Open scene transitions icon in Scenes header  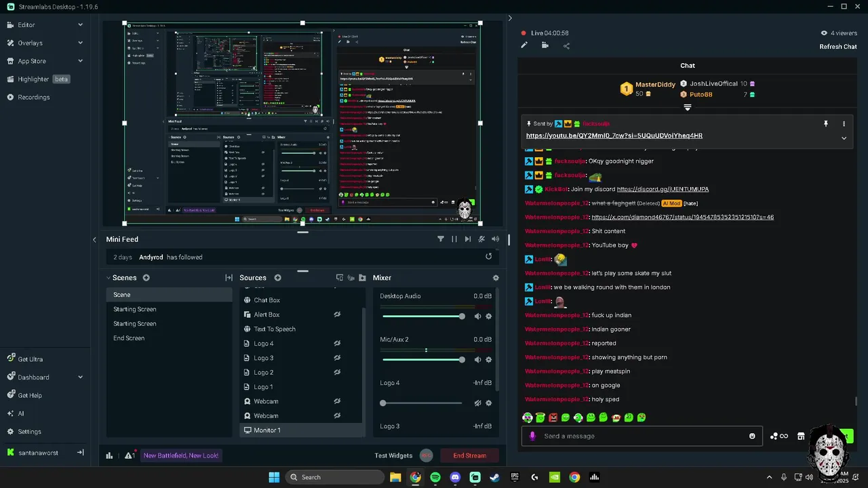229,278
